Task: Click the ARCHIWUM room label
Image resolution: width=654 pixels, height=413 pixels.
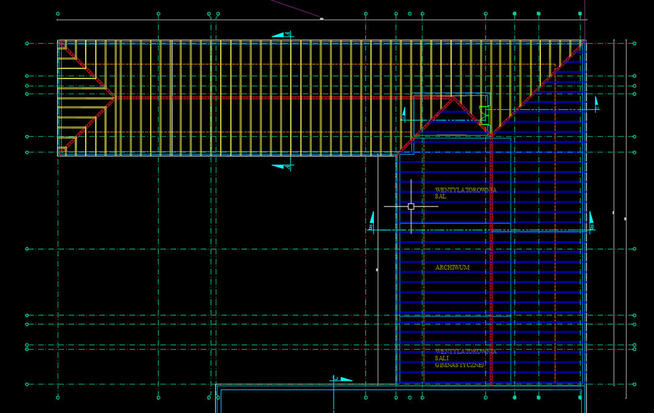Action: point(453,268)
